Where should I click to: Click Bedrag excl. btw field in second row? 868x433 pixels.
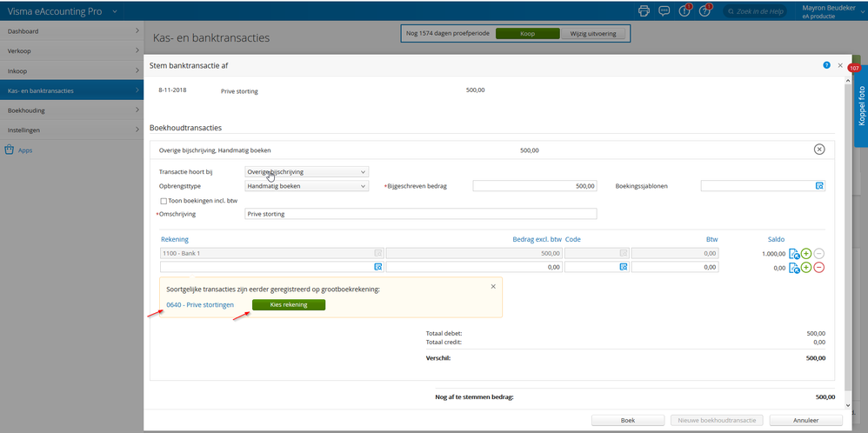[474, 267]
